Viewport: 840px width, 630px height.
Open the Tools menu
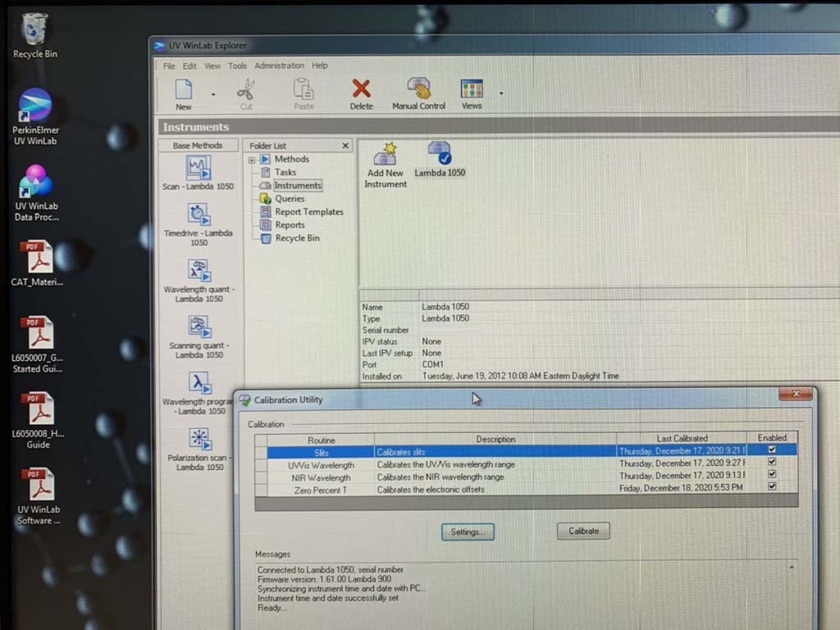[237, 66]
